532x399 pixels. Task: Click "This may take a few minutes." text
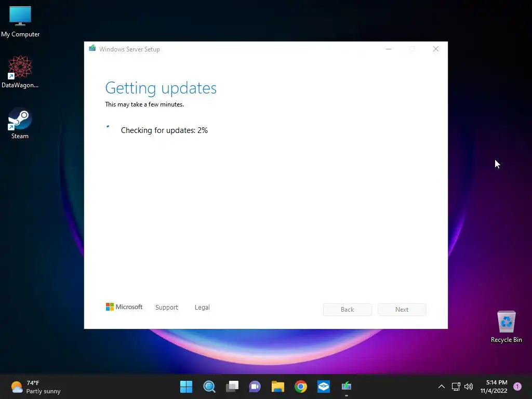[144, 104]
